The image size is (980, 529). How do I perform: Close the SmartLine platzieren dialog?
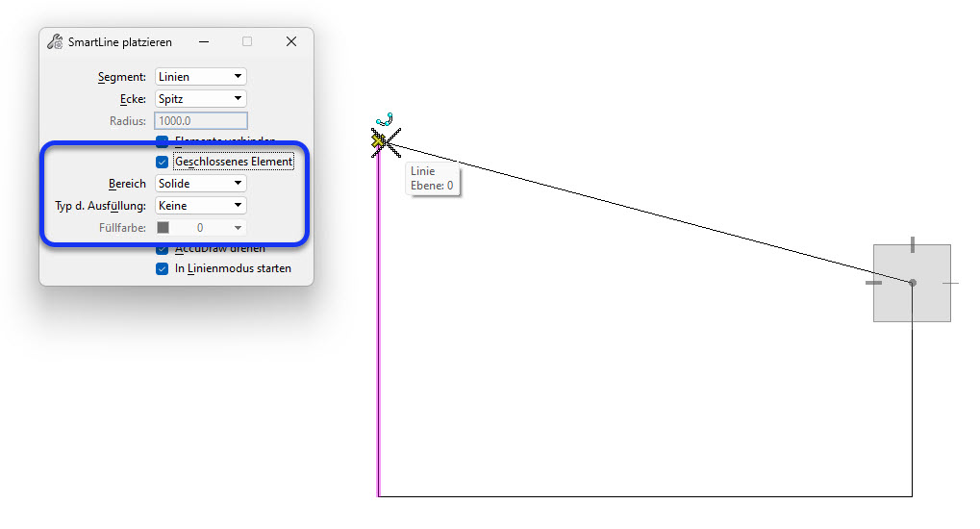click(291, 41)
